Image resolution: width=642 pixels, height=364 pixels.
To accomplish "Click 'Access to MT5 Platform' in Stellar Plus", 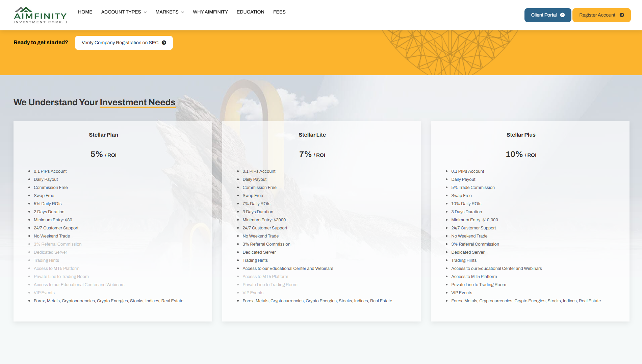I will point(474,277).
